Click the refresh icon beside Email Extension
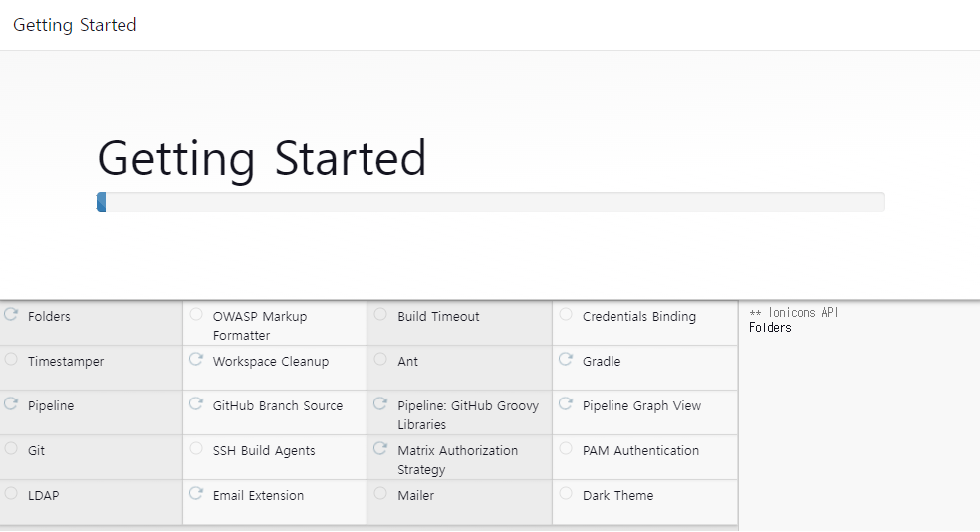The image size is (980, 532). [x=196, y=494]
